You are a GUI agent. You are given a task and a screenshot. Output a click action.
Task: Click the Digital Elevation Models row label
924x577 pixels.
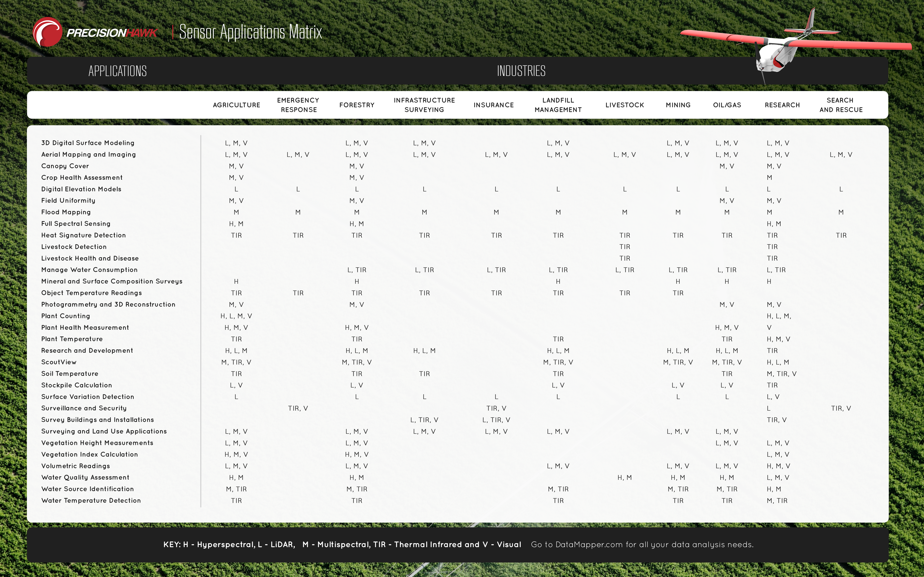coord(81,189)
